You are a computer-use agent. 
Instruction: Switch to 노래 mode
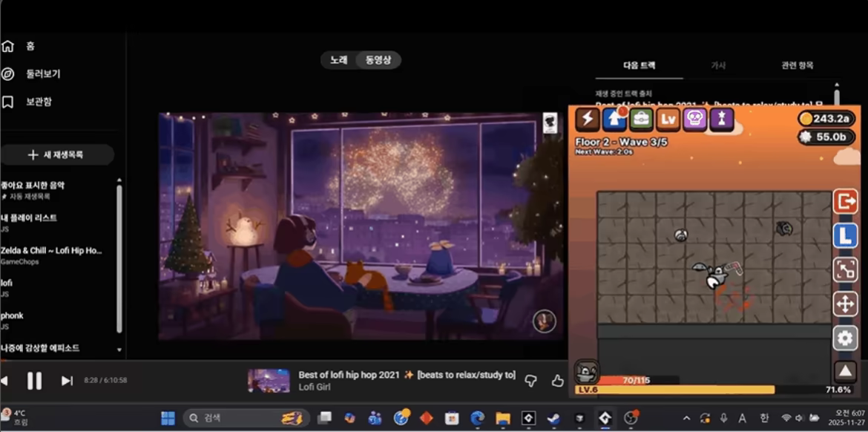click(339, 60)
